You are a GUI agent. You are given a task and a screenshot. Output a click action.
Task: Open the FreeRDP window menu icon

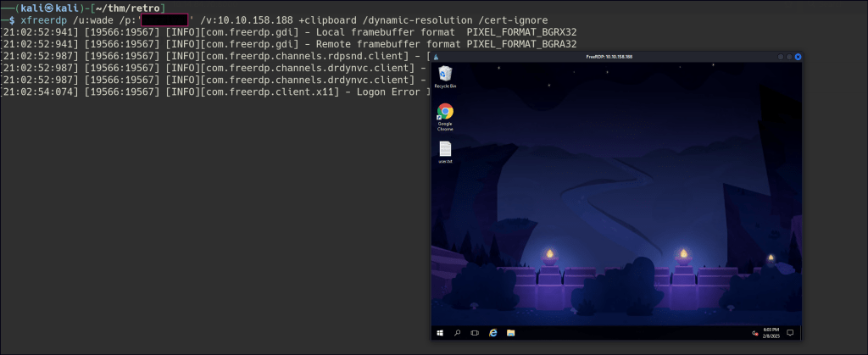coord(437,56)
